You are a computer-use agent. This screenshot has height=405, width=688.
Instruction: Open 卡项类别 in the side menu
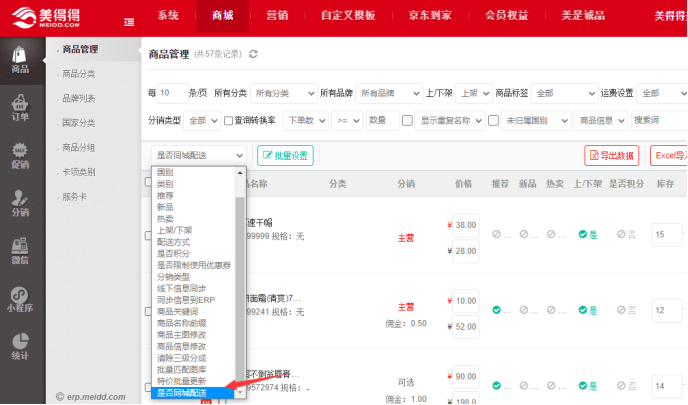pos(79,172)
